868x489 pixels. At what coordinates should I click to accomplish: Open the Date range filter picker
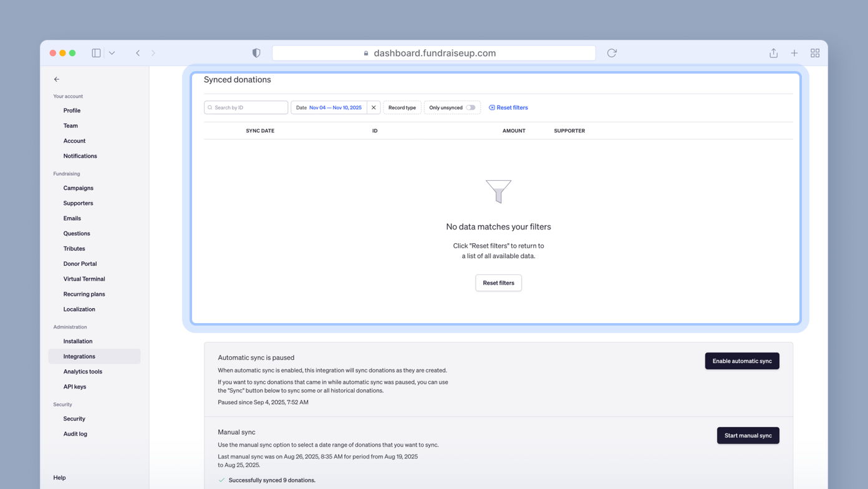click(x=329, y=107)
